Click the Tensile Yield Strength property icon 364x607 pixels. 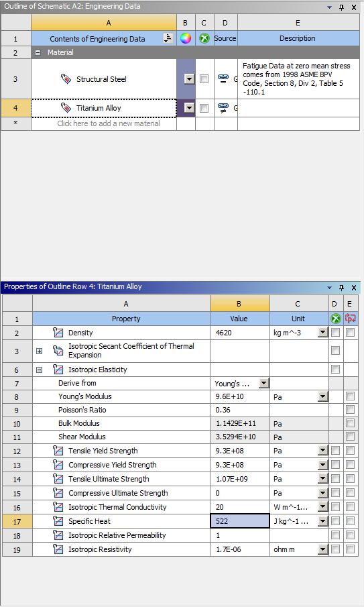pyautogui.click(x=58, y=451)
